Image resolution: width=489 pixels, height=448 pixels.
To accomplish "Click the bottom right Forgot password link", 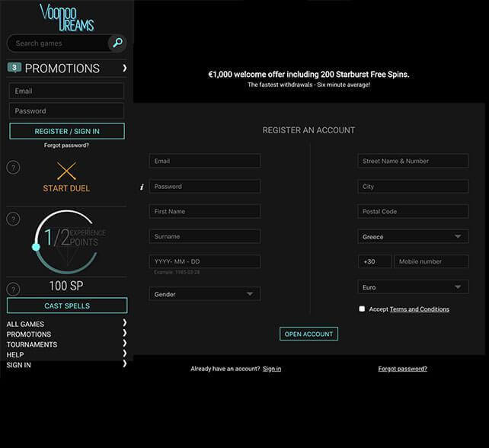I will 402,369.
